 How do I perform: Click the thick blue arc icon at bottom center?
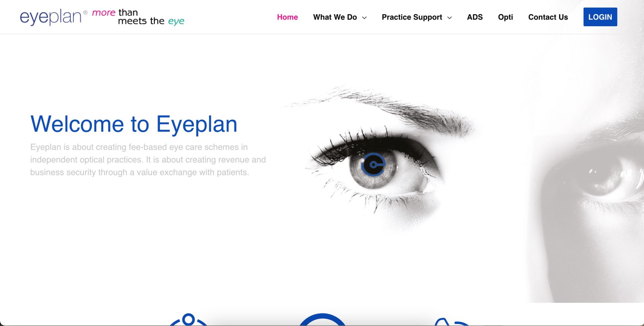coord(322,319)
